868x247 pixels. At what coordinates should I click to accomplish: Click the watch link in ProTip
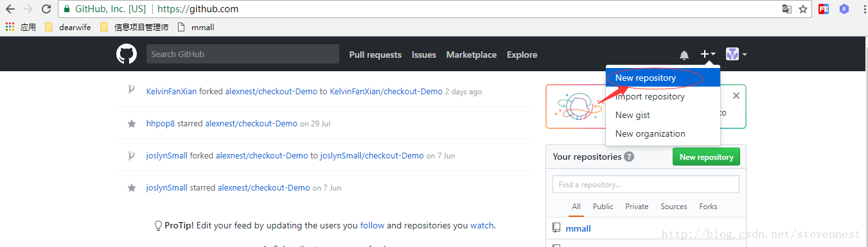click(482, 225)
